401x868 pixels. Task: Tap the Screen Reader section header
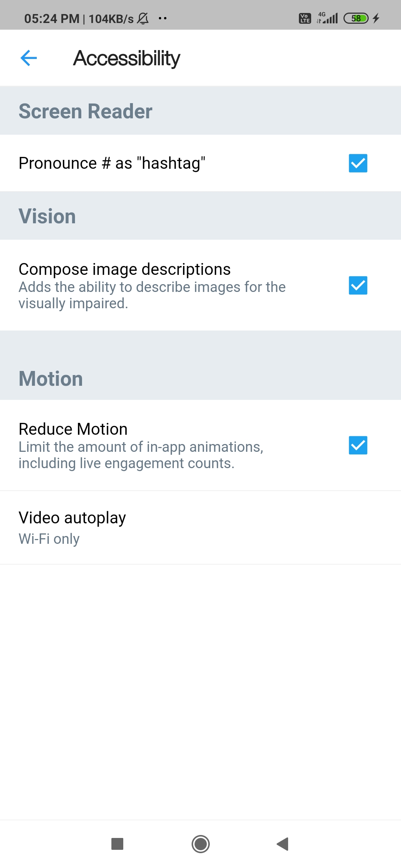pos(85,111)
